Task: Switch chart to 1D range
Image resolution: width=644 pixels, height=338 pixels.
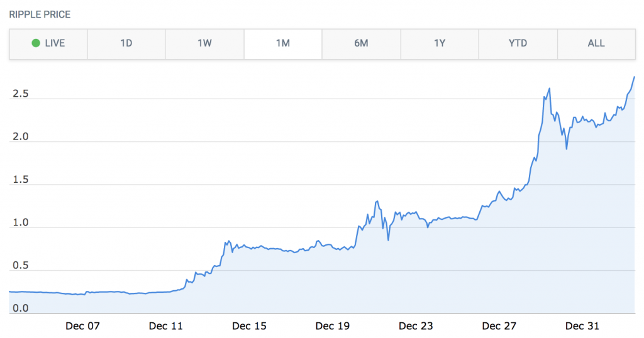Action: [126, 44]
